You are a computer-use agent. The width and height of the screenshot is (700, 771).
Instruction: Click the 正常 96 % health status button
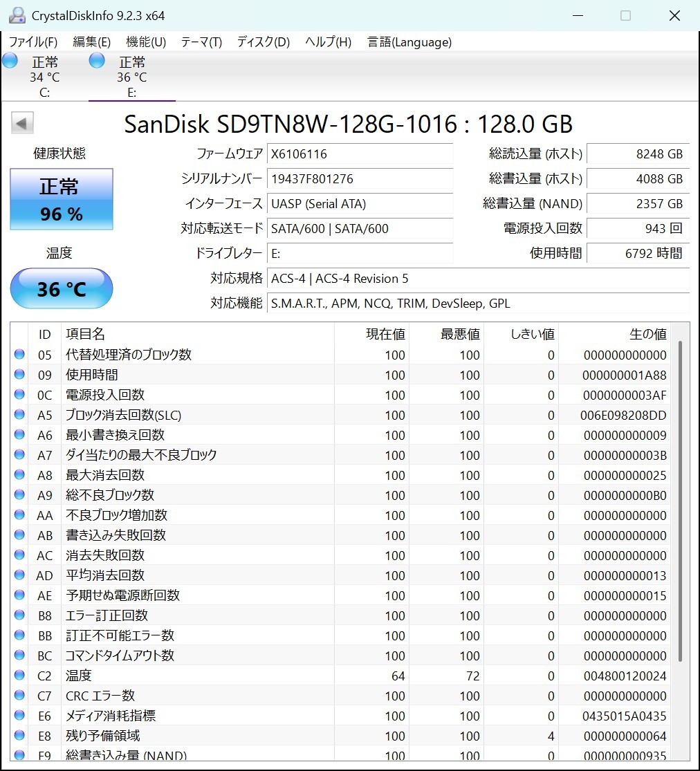pos(62,199)
